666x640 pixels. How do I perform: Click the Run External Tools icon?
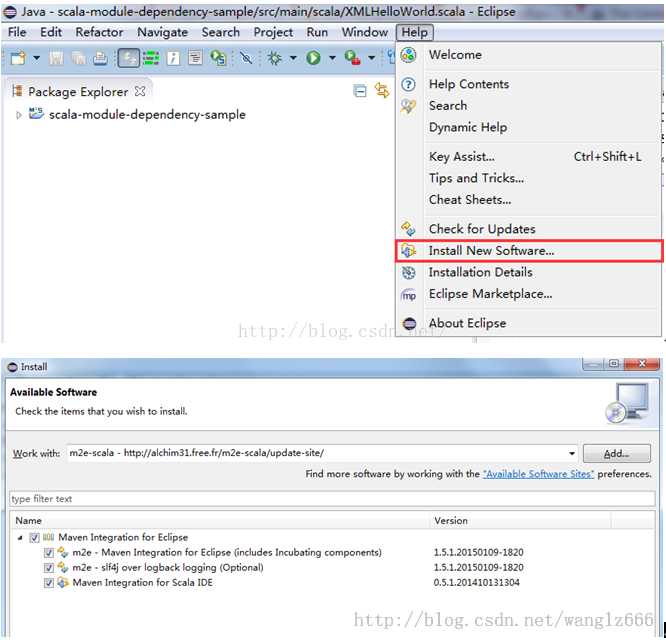[352, 58]
